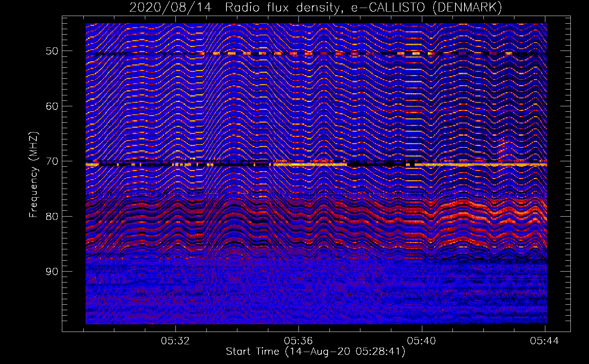Image resolution: width=589 pixels, height=364 pixels.
Task: Click the '60' frequency tick label
Action: point(52,106)
